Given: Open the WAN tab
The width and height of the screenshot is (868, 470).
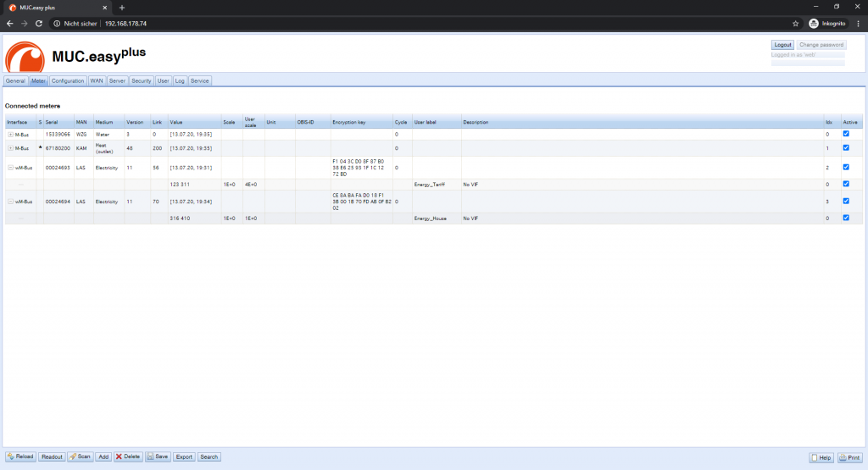Looking at the screenshot, I should [x=97, y=80].
